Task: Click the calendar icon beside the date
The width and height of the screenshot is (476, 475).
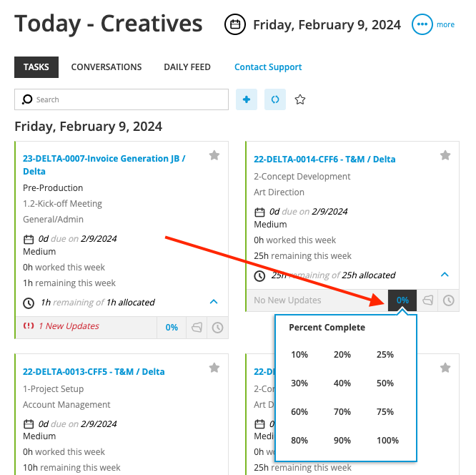Action: (x=234, y=24)
